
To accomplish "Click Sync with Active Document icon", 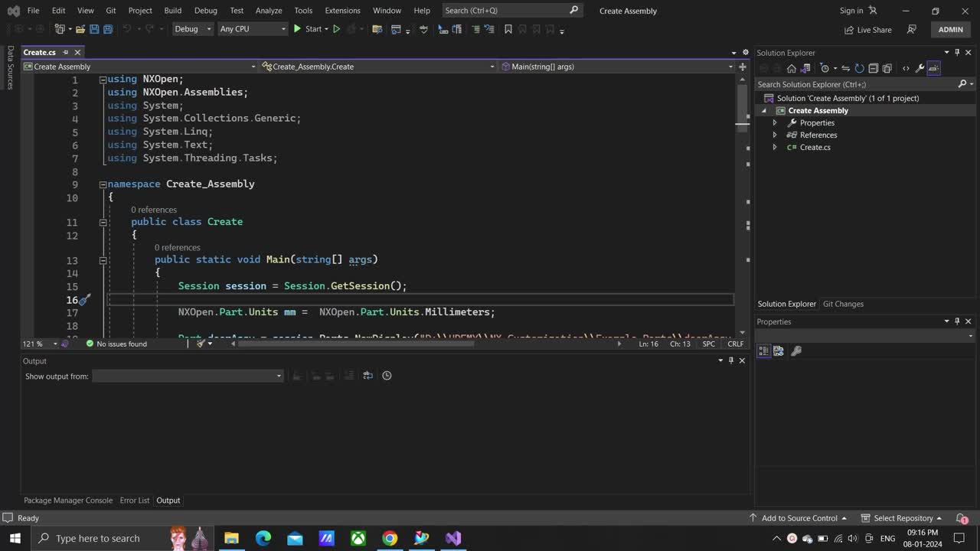I will pyautogui.click(x=846, y=68).
